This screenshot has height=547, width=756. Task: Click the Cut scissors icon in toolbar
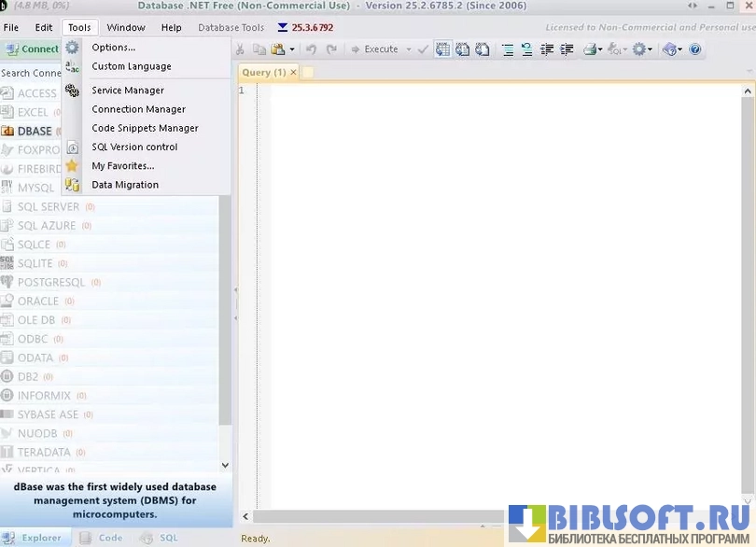click(241, 49)
